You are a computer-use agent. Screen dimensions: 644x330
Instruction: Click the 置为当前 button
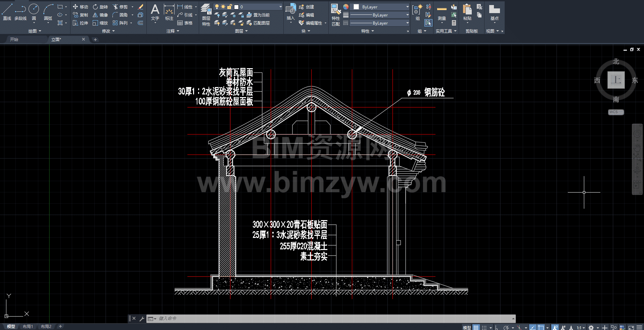[258, 15]
